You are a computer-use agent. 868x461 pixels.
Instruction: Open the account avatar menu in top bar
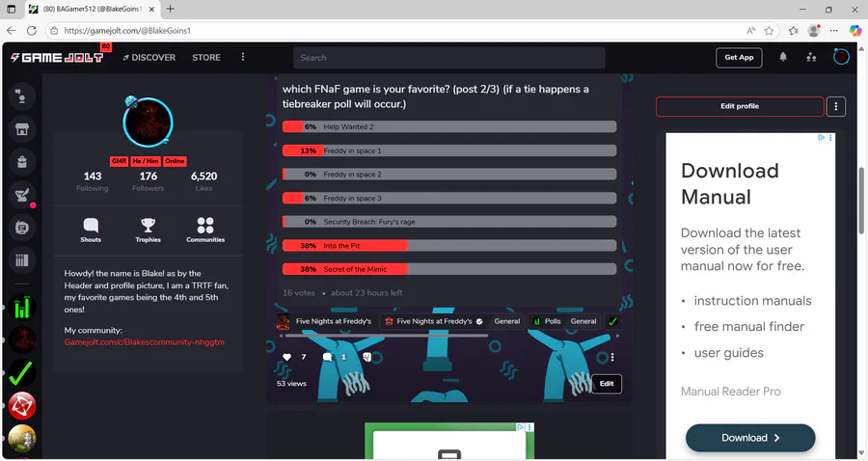point(841,57)
